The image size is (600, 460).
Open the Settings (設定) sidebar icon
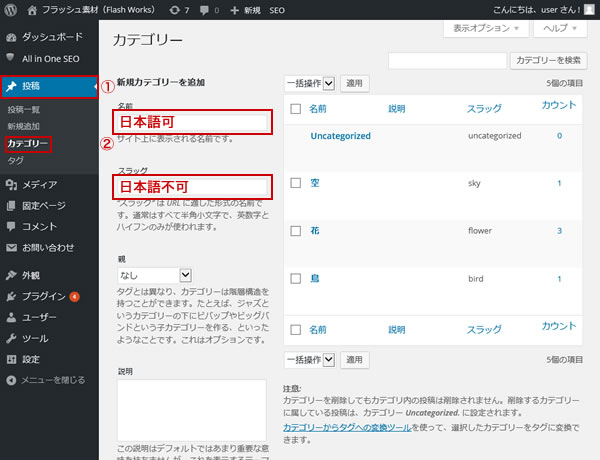[11, 359]
